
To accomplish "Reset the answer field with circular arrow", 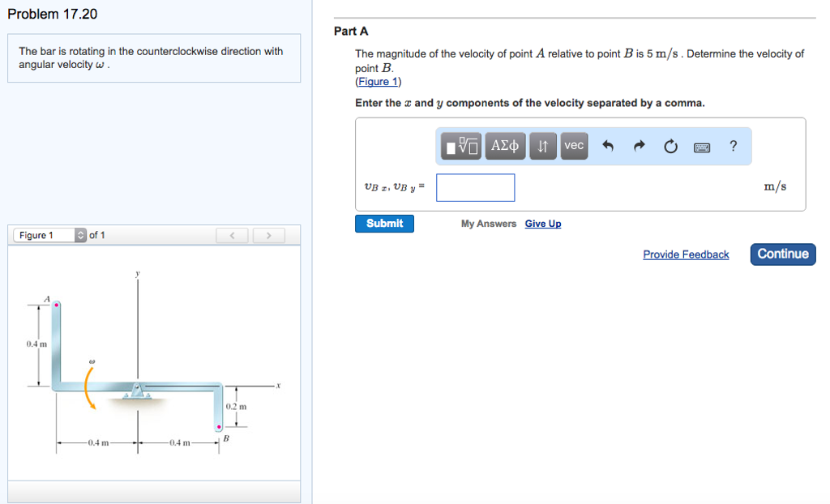I will click(x=670, y=147).
